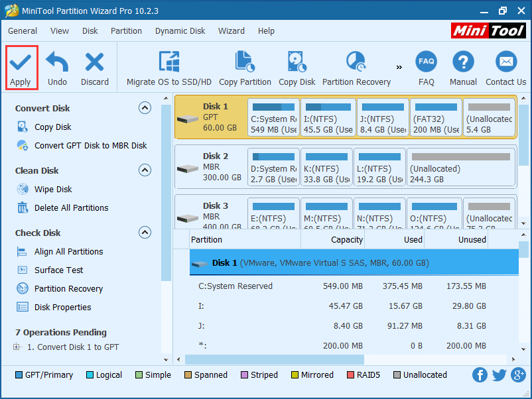Select C:System Reserved block on Disk 1

pyautogui.click(x=273, y=117)
